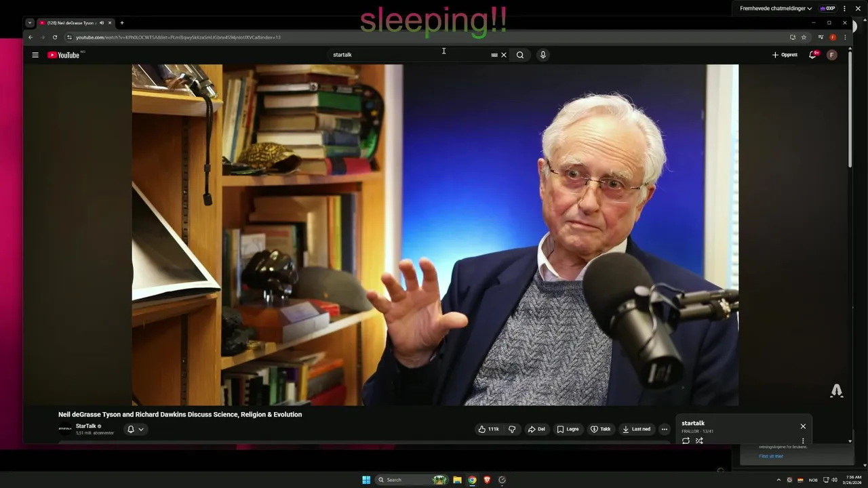Open the volume control in system tray
This screenshot has height=488, width=868.
[x=834, y=480]
